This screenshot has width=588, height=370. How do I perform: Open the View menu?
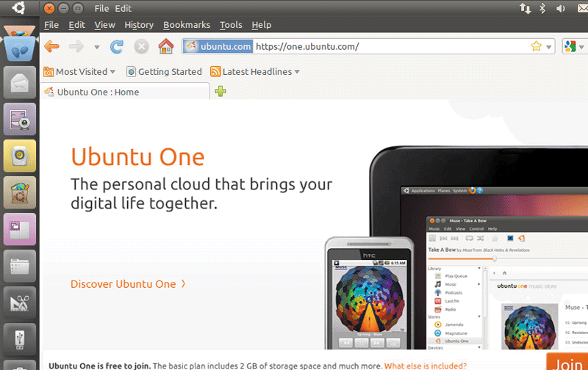pos(104,25)
